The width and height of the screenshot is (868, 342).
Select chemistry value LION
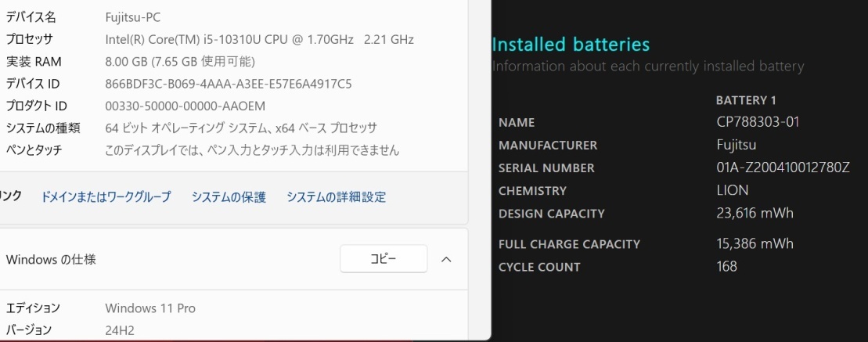733,190
